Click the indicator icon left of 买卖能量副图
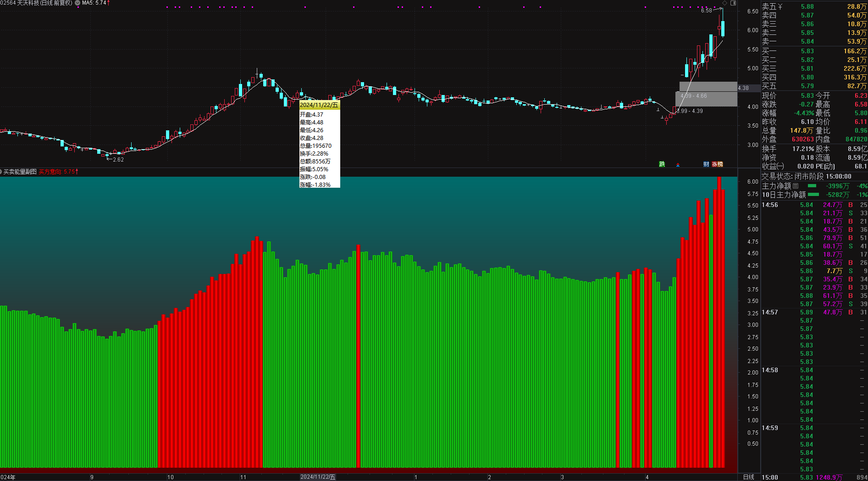 [x=1, y=172]
